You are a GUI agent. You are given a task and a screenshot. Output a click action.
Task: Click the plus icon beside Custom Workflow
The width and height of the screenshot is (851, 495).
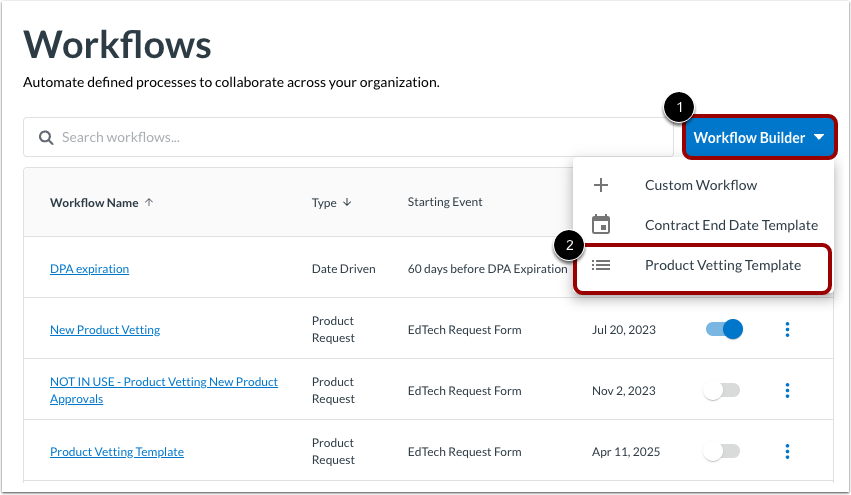click(x=601, y=185)
